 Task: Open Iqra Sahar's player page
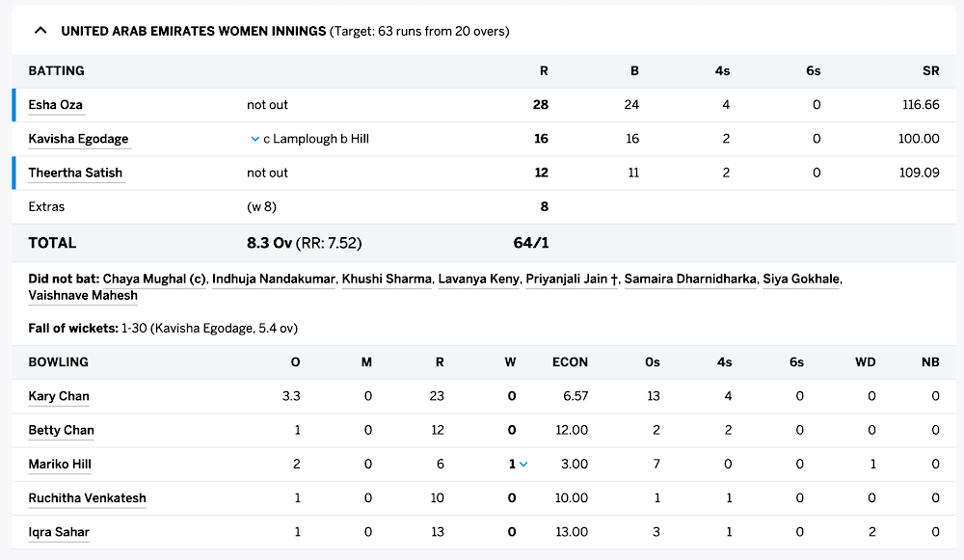click(x=56, y=532)
